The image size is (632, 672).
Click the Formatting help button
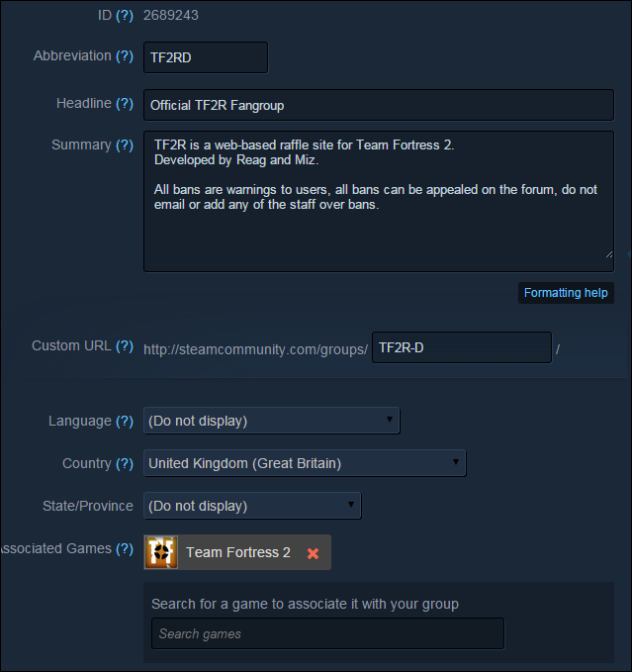(566, 293)
